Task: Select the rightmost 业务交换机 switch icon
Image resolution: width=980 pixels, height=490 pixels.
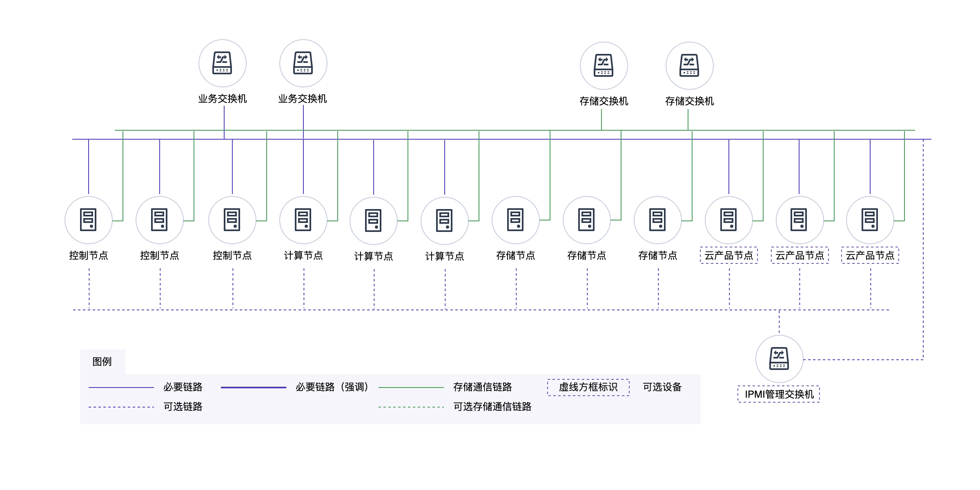Action: [303, 63]
